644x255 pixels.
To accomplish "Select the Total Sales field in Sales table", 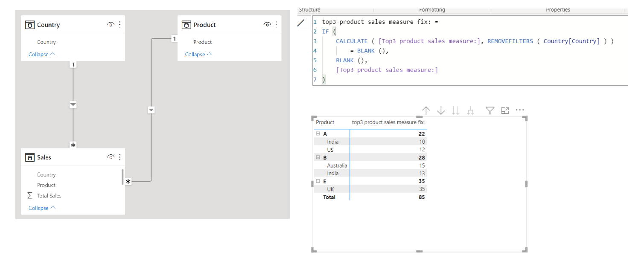I will [x=49, y=196].
